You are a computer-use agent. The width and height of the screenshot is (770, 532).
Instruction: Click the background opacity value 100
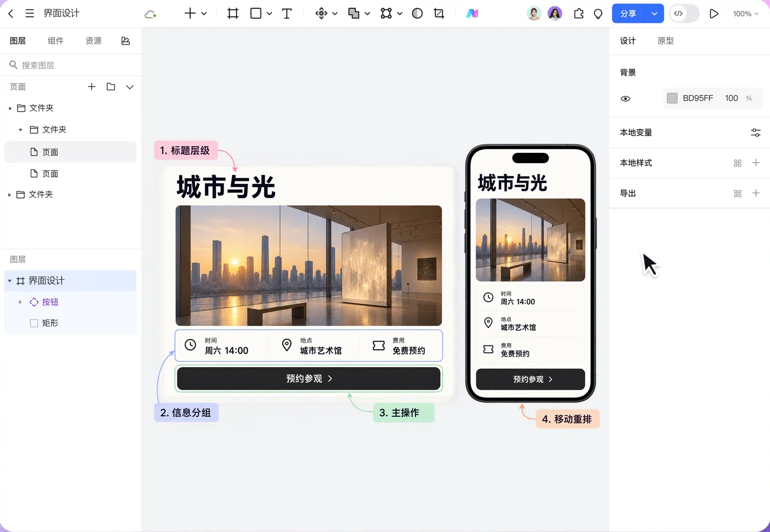[731, 98]
